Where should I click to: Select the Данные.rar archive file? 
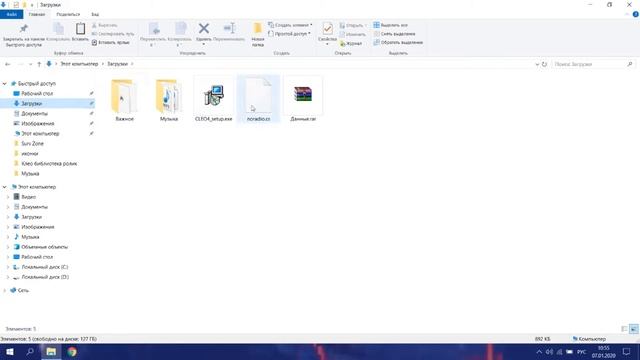point(303,99)
